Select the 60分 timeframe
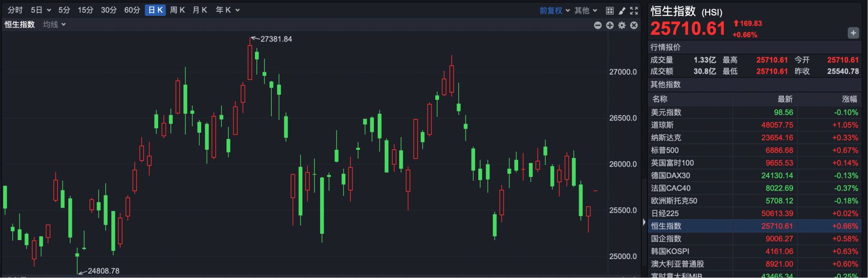The image size is (868, 278). 132,10
